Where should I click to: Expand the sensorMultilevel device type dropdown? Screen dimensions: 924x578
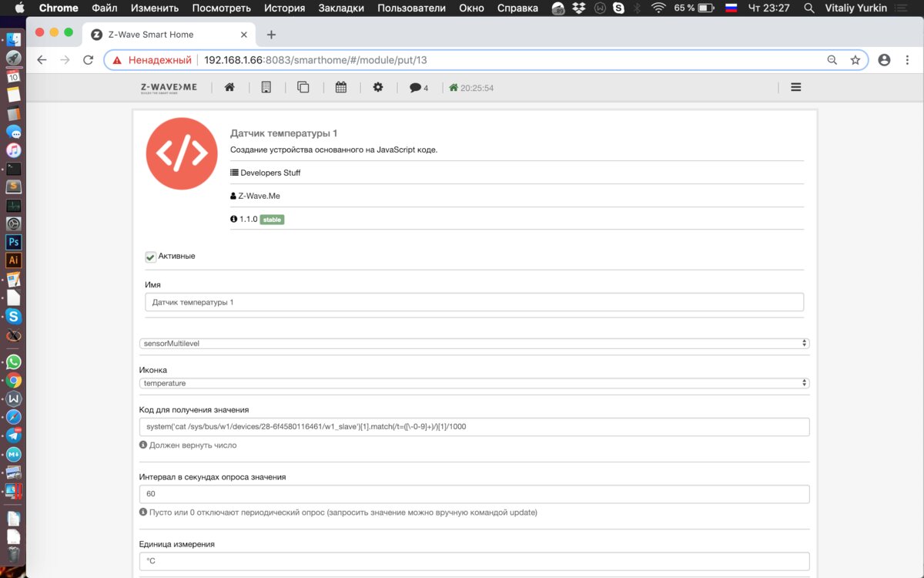474,344
